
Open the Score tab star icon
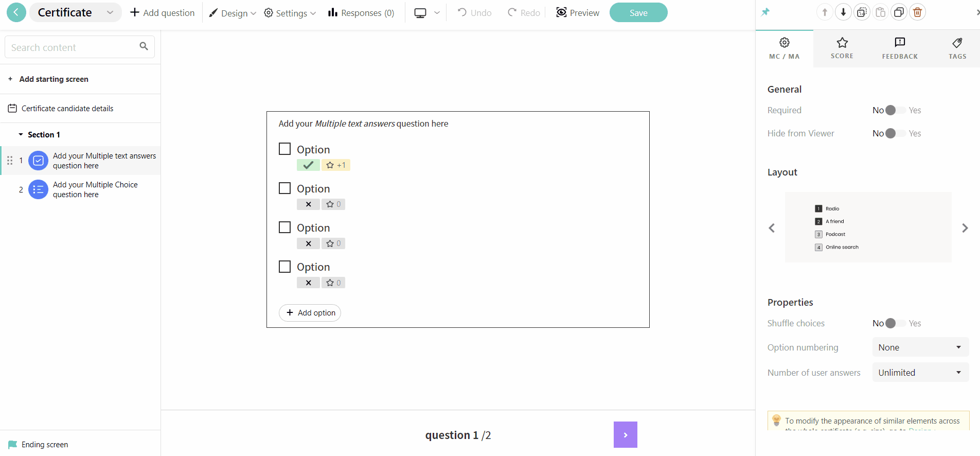pos(842,43)
